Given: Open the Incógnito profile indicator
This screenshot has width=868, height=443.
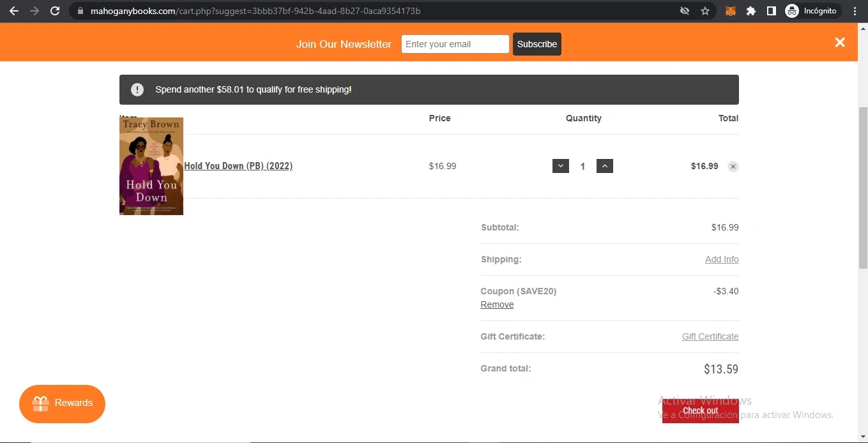Looking at the screenshot, I should pyautogui.click(x=811, y=11).
